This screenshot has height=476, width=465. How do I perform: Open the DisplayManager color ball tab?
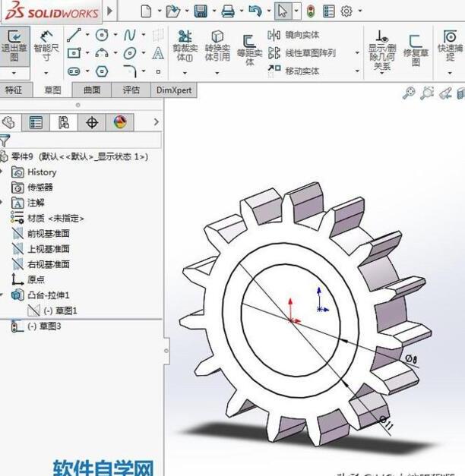pos(119,122)
